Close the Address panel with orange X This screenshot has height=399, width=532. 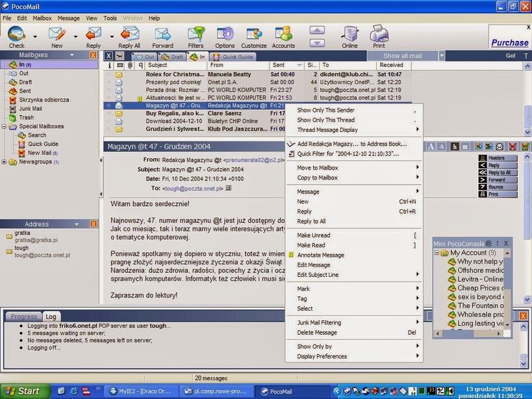click(x=94, y=224)
